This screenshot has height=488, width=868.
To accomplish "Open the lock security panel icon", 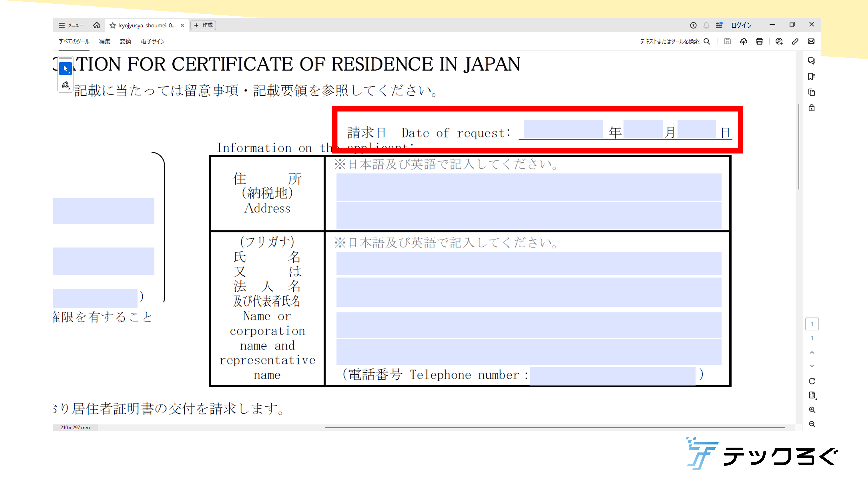I will point(811,108).
